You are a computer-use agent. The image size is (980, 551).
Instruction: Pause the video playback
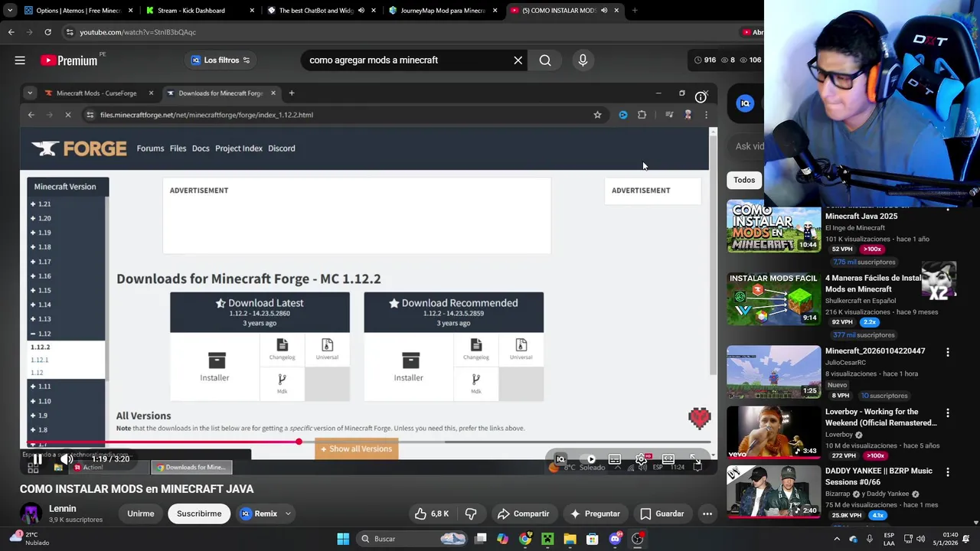click(37, 459)
